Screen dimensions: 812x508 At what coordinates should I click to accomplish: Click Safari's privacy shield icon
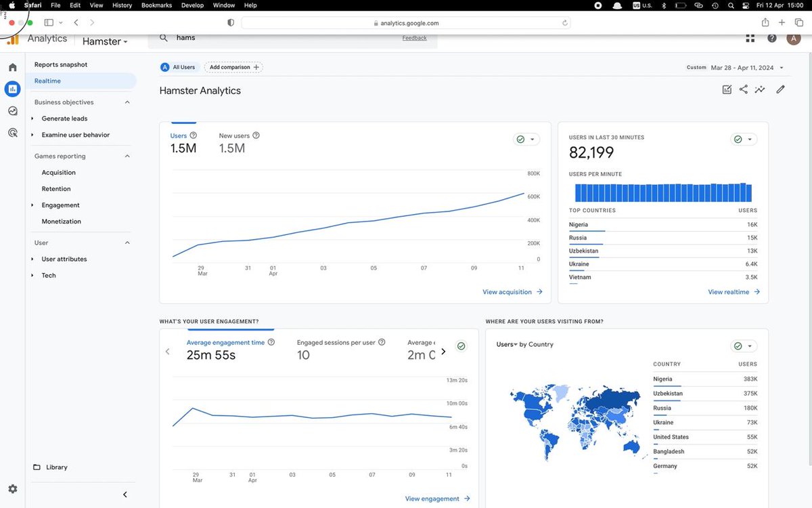(231, 22)
